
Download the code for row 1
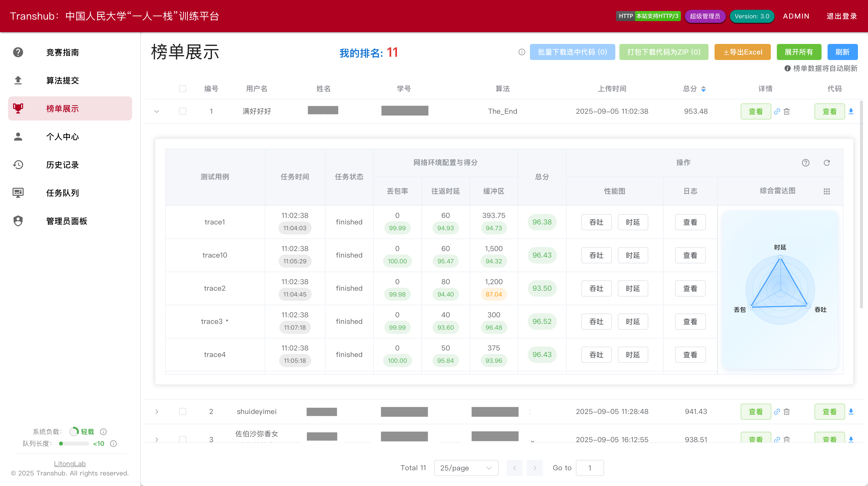(x=851, y=111)
